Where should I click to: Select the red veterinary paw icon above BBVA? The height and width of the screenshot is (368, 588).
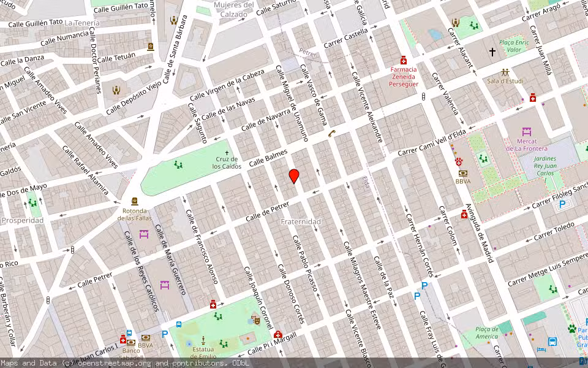click(x=459, y=162)
